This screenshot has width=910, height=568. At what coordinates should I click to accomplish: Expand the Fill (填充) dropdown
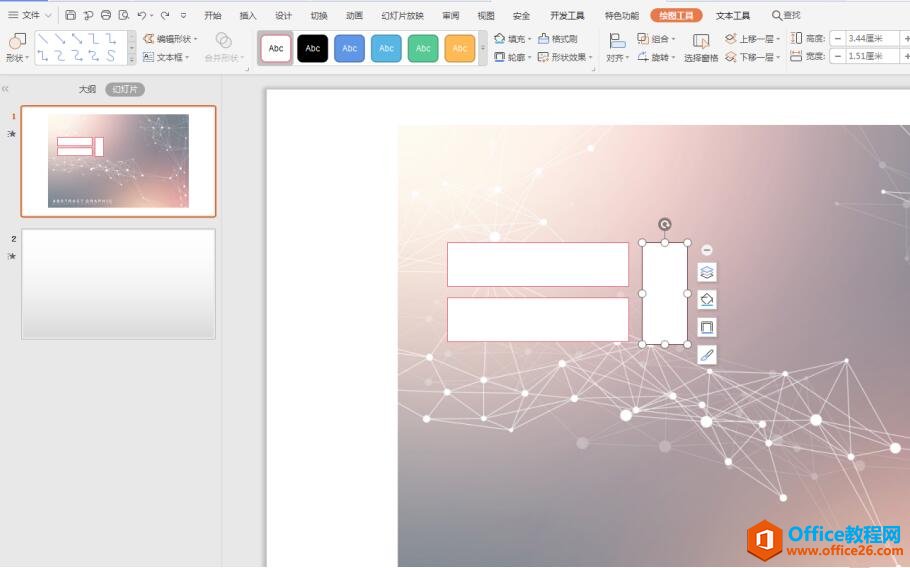point(513,39)
